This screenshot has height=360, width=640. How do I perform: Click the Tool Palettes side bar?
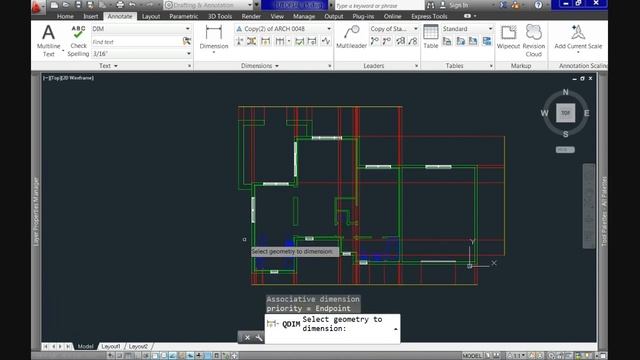pyautogui.click(x=604, y=211)
